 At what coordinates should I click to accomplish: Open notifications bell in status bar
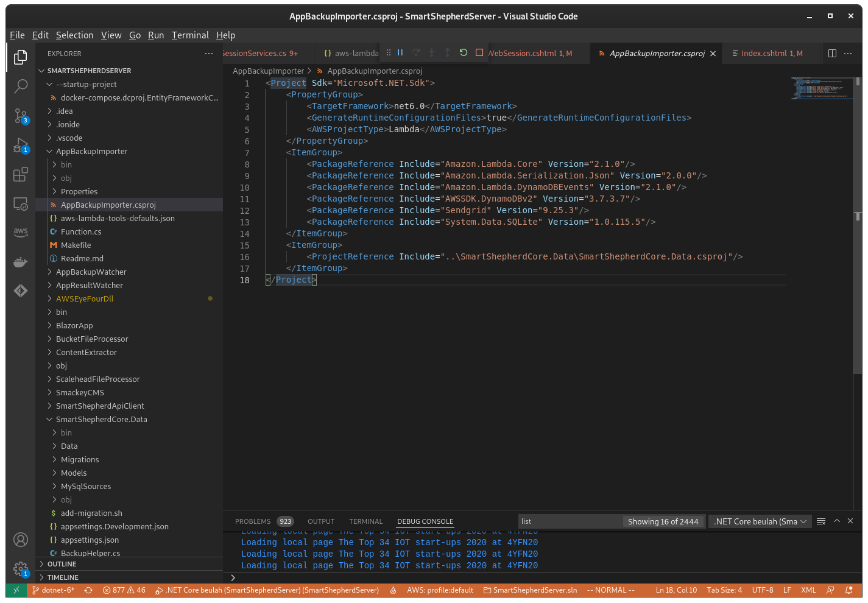tap(849, 590)
